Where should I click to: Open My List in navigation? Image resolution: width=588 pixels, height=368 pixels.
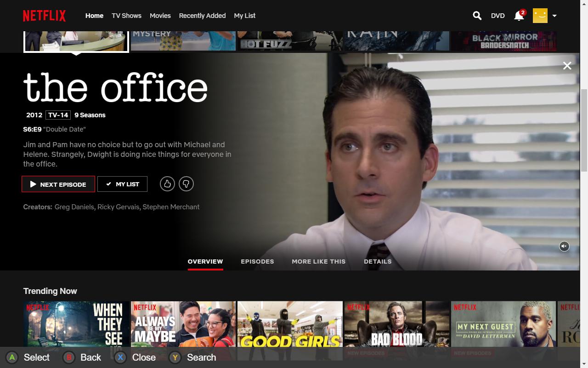244,16
